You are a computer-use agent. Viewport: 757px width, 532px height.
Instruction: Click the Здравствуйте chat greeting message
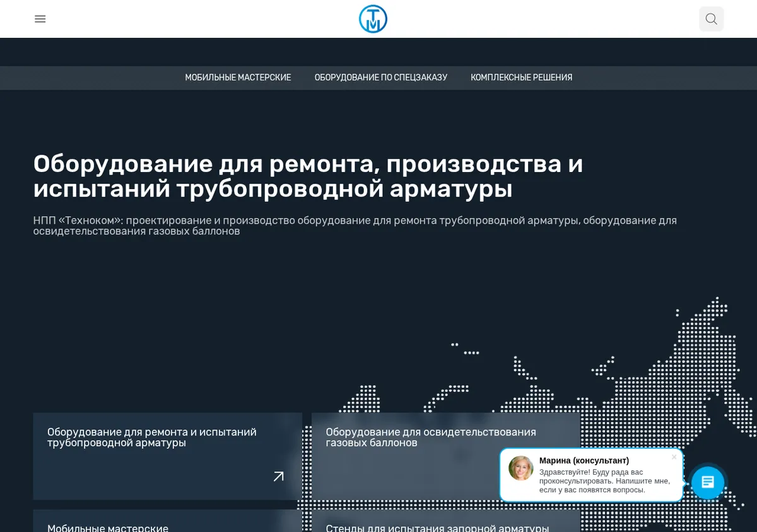tap(604, 481)
